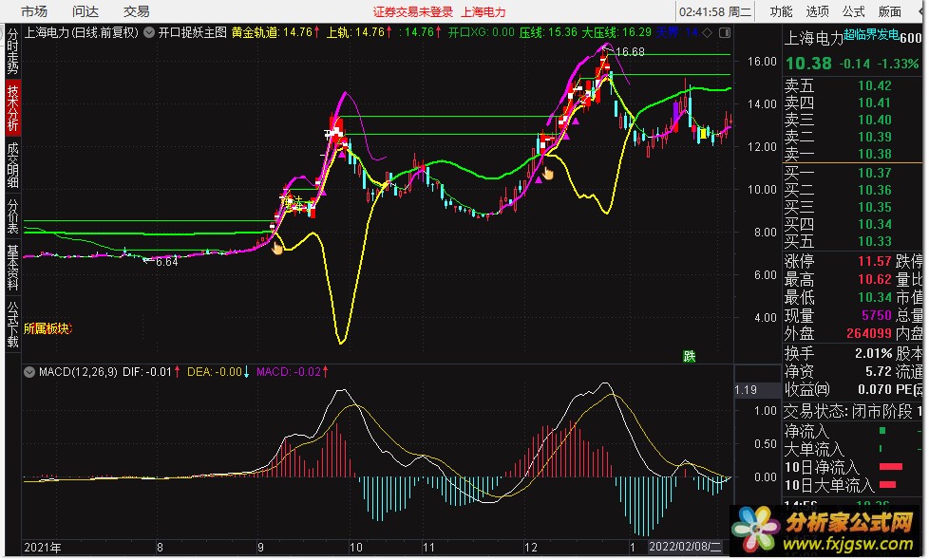Click the 所属板块 label

[x=47, y=328]
